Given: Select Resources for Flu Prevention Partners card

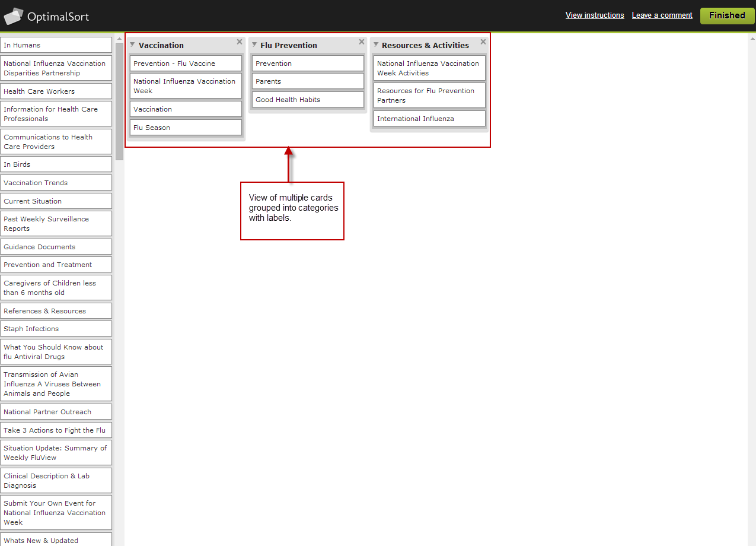Looking at the screenshot, I should [x=429, y=96].
